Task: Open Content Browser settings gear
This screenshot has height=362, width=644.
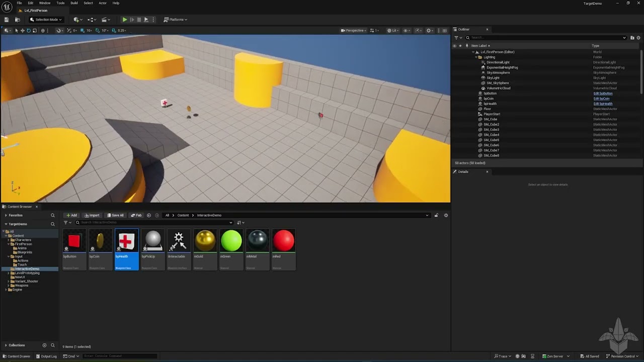Action: tap(446, 215)
